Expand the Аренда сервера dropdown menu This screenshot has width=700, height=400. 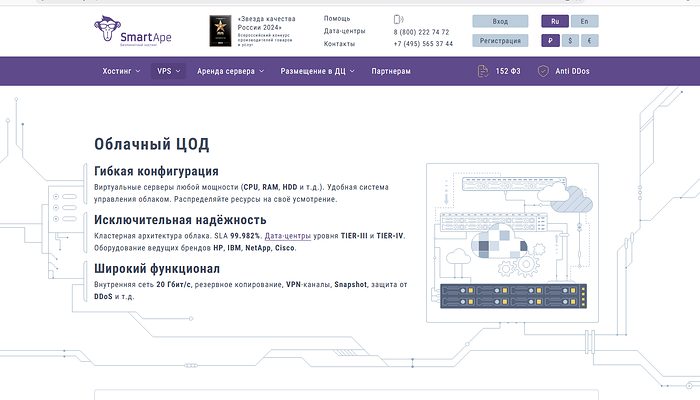(230, 71)
